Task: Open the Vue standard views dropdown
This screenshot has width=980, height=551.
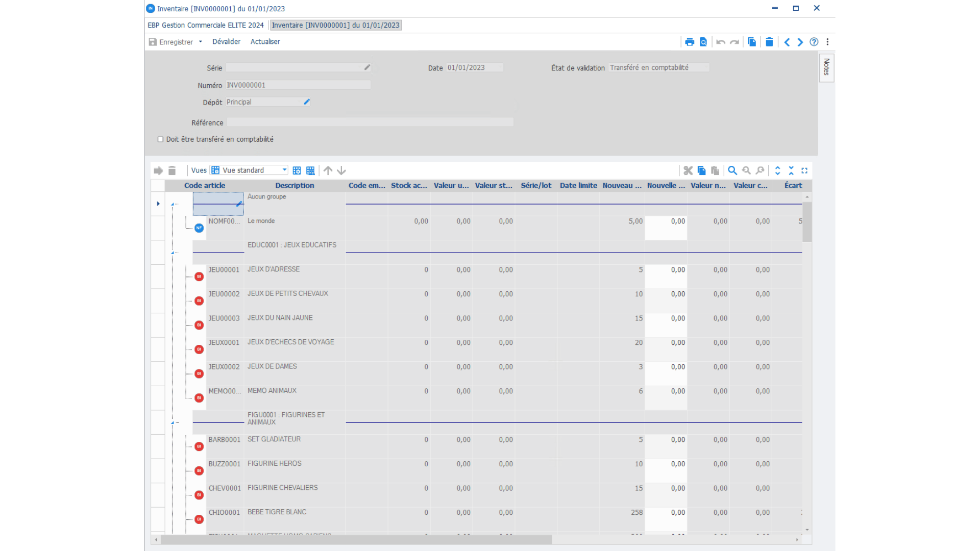Action: (284, 170)
